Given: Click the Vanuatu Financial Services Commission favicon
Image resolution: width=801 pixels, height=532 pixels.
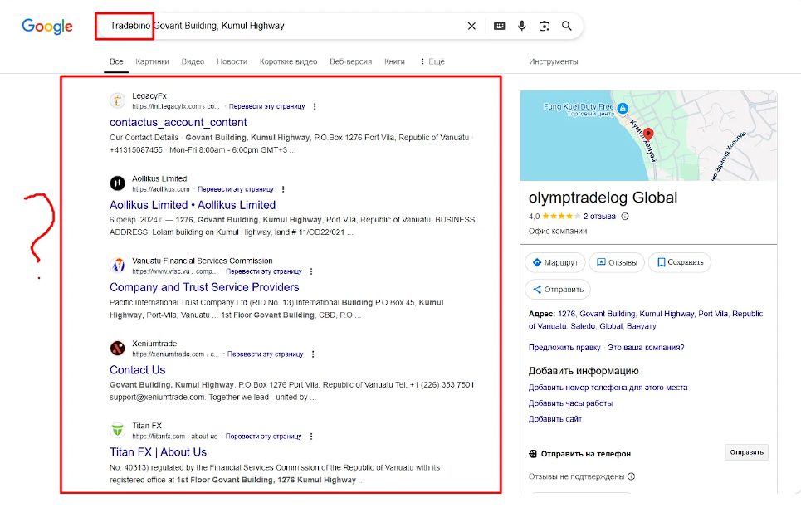Looking at the screenshot, I should click(x=118, y=266).
